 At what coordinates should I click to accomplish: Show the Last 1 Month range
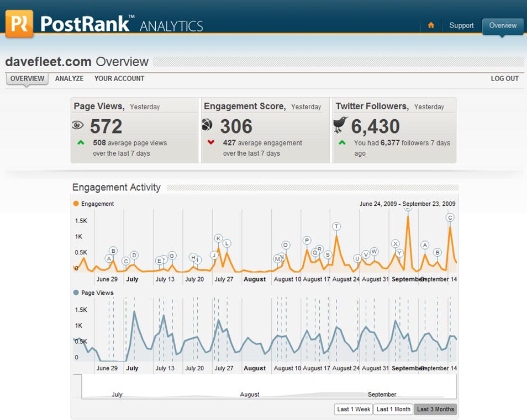pyautogui.click(x=393, y=410)
